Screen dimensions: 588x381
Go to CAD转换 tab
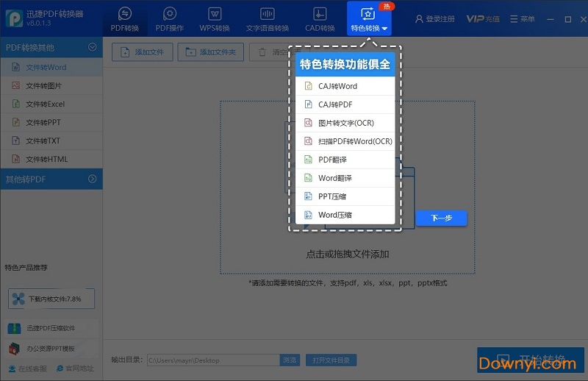click(x=320, y=19)
